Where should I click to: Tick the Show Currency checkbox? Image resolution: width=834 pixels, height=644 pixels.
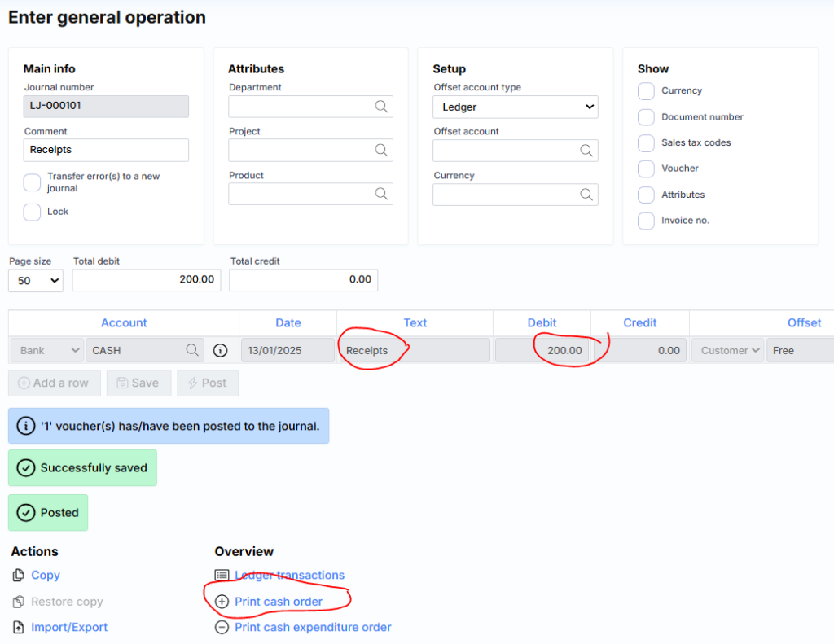[x=646, y=91]
